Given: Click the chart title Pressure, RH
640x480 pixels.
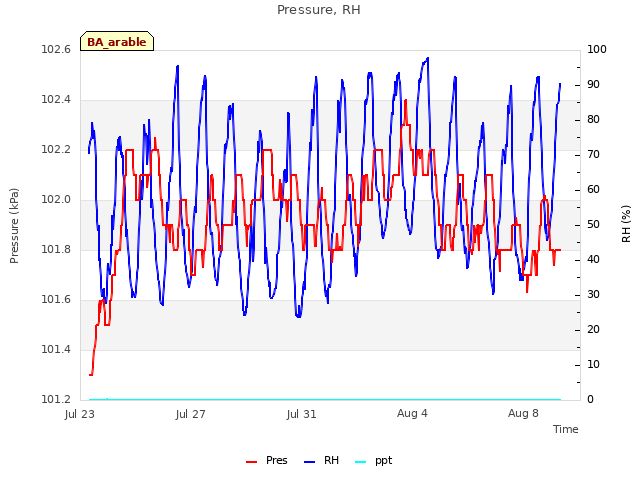Looking at the screenshot, I should click(319, 9).
